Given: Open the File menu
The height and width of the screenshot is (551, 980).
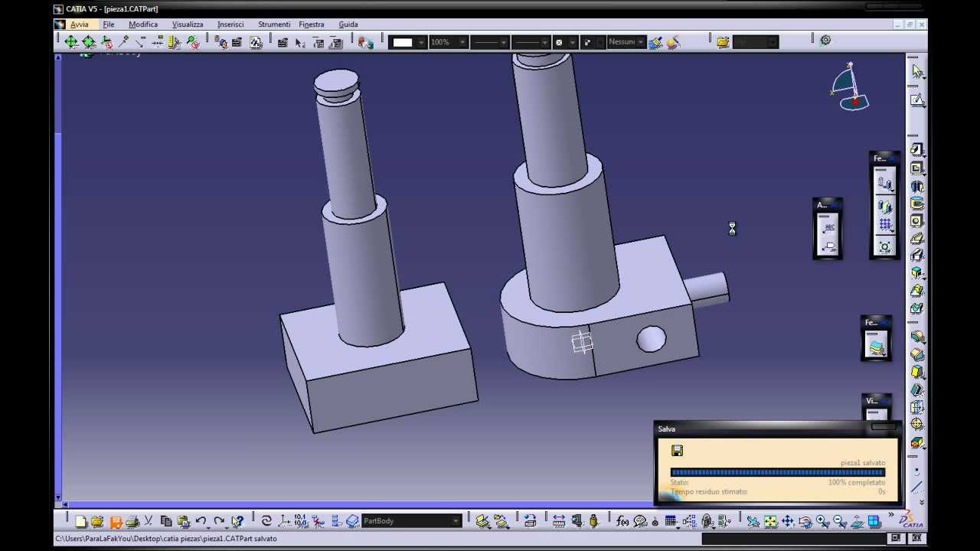Looking at the screenshot, I should (109, 24).
